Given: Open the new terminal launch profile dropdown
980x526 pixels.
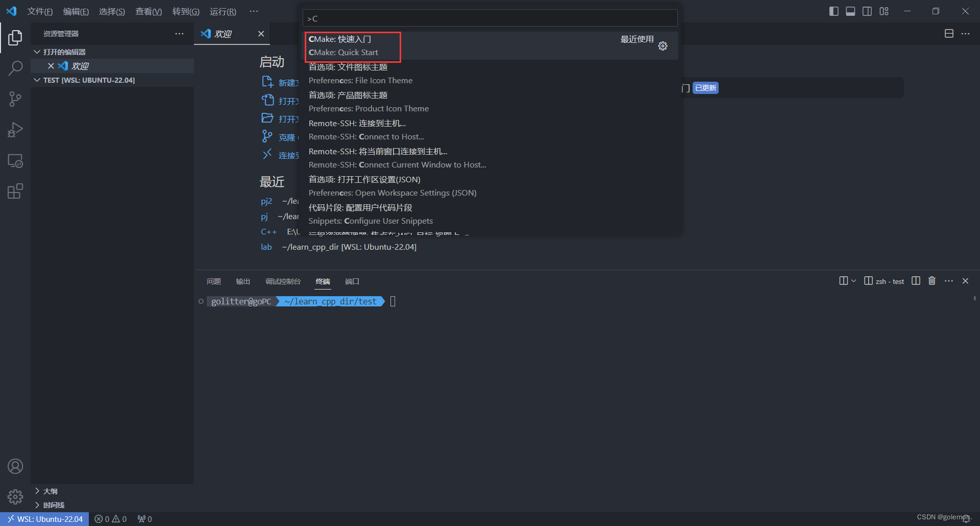Looking at the screenshot, I should (x=853, y=281).
